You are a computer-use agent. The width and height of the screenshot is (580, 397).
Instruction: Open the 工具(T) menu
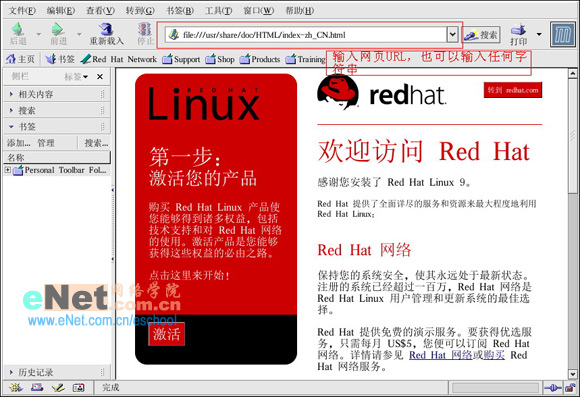[x=219, y=10]
